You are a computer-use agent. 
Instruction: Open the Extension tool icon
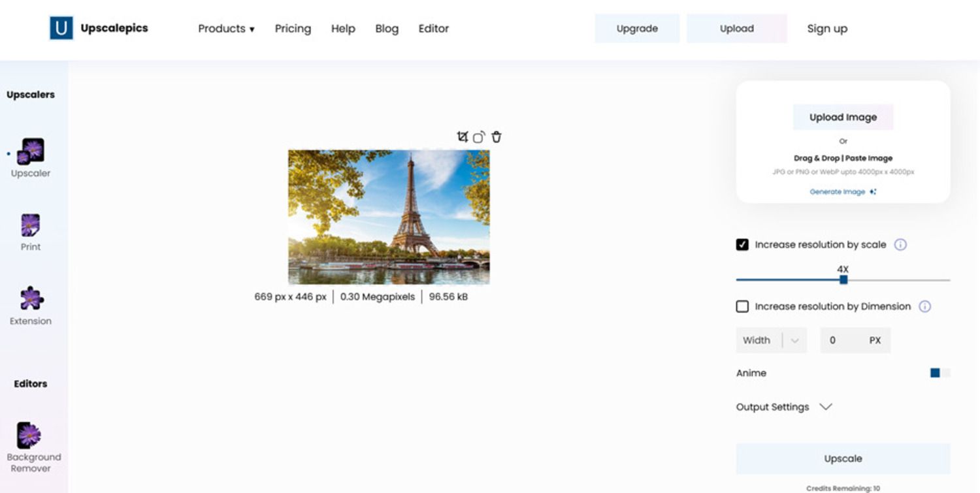pos(31,299)
